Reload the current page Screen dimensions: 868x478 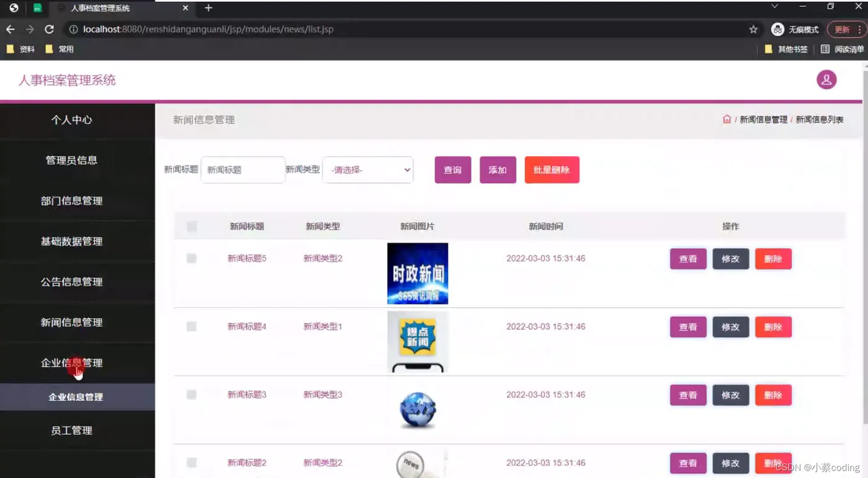pyautogui.click(x=50, y=29)
